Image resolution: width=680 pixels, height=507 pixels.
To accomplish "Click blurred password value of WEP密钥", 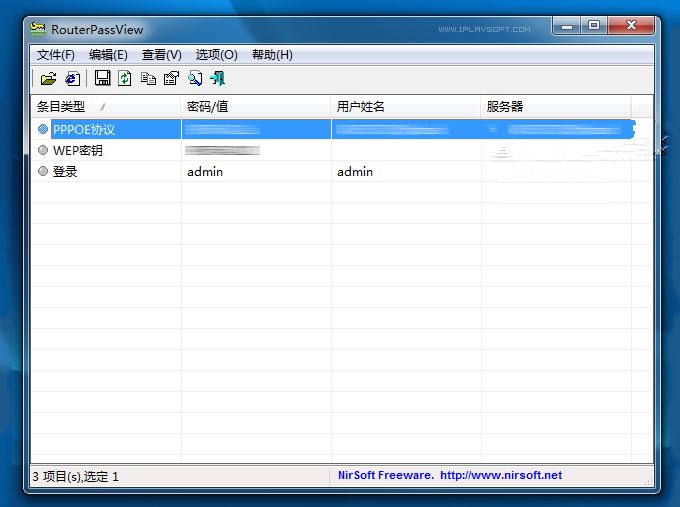I will pos(222,150).
